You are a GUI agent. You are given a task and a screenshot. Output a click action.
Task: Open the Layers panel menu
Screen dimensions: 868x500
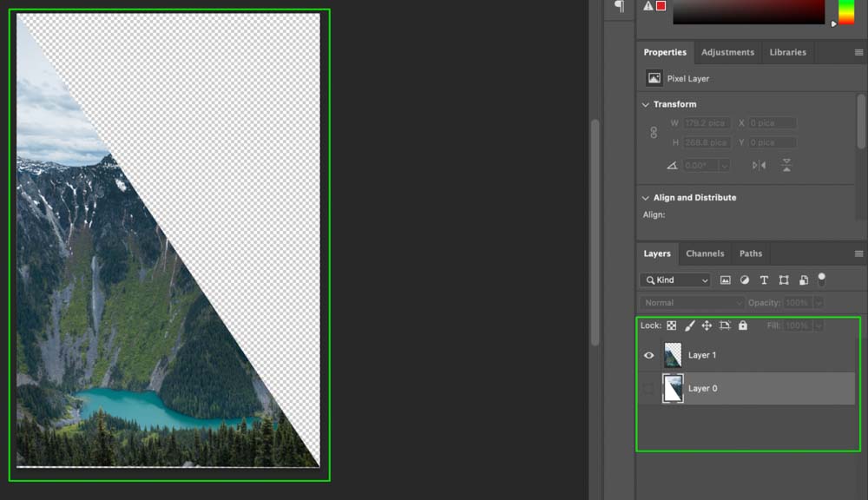click(x=859, y=253)
